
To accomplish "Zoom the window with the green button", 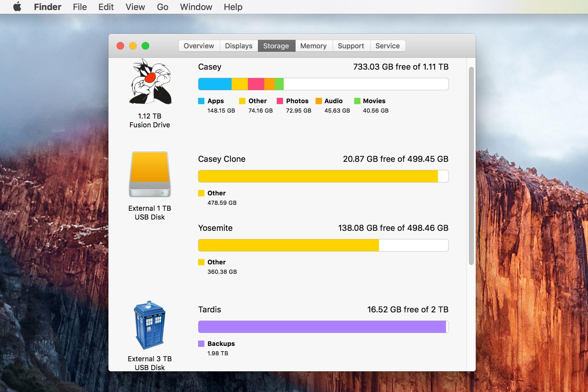I will pyautogui.click(x=145, y=46).
